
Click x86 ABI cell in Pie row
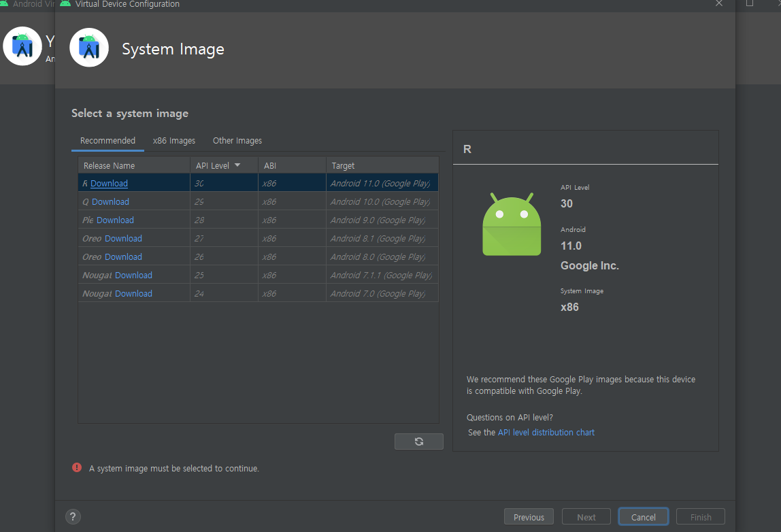tap(292, 220)
